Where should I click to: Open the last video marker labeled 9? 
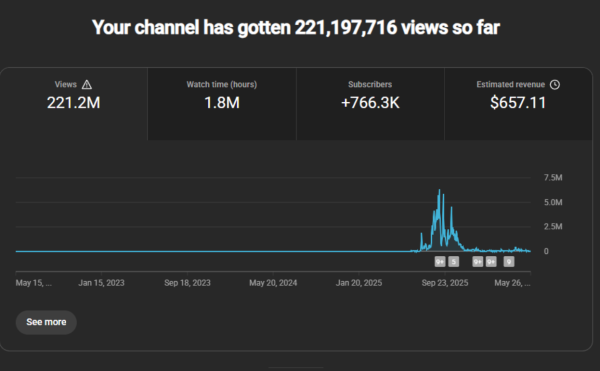(x=509, y=262)
